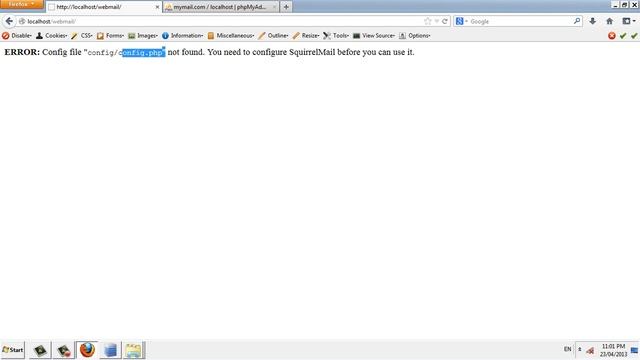Open the Windows Start button

click(x=13, y=350)
